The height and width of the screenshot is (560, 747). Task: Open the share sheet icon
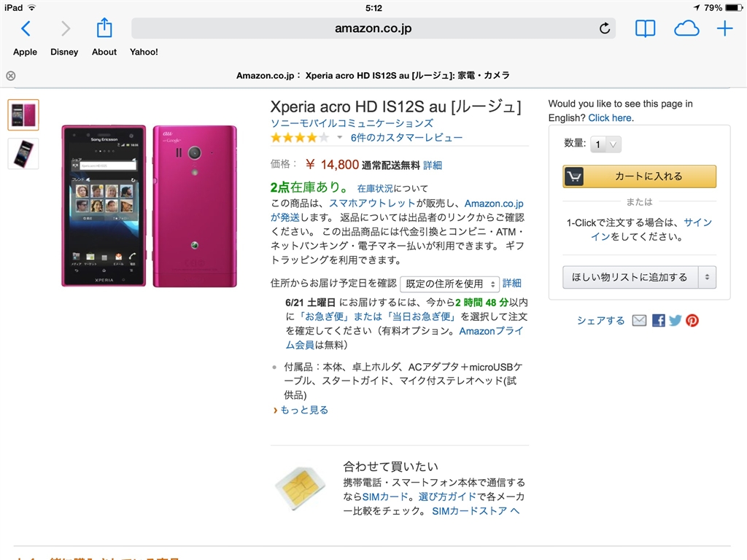[104, 28]
